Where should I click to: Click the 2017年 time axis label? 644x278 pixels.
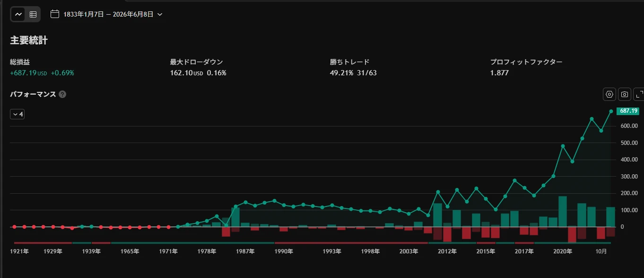click(524, 251)
